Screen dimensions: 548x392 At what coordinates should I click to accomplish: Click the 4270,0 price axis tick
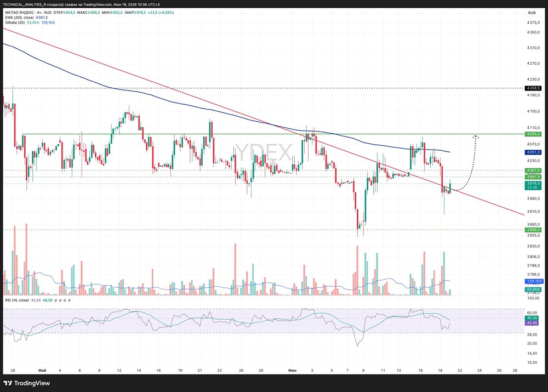(533, 64)
